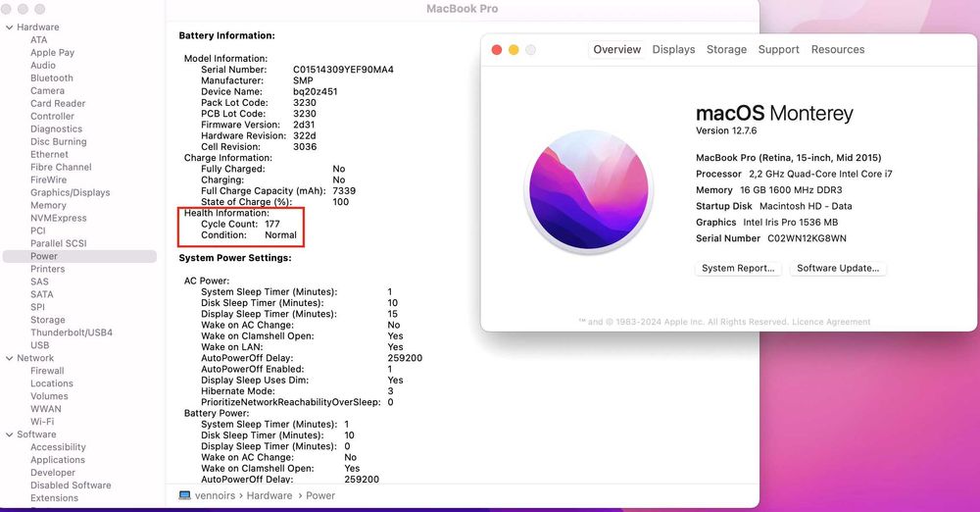Click the Cycle Count value 177
Screen dimensions: 980x512
tap(272, 224)
